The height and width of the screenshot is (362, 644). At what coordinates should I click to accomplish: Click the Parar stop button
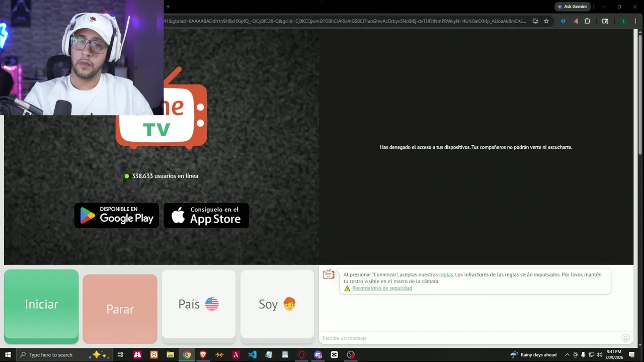(120, 309)
